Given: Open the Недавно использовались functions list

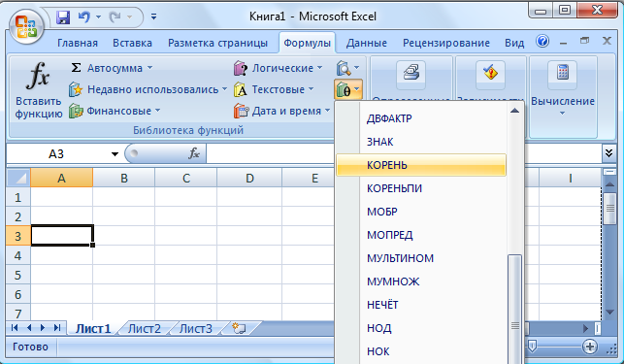Looking at the screenshot, I should pos(148,89).
